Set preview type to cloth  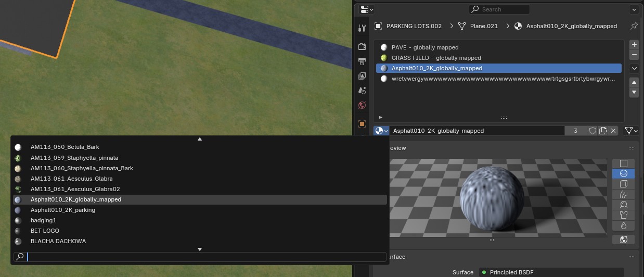[623, 215]
